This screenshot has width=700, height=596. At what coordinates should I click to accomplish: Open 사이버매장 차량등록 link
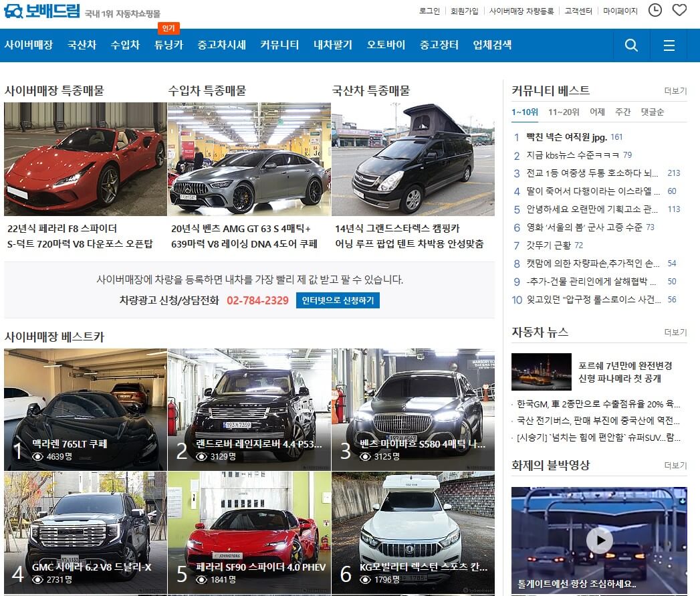(x=521, y=11)
